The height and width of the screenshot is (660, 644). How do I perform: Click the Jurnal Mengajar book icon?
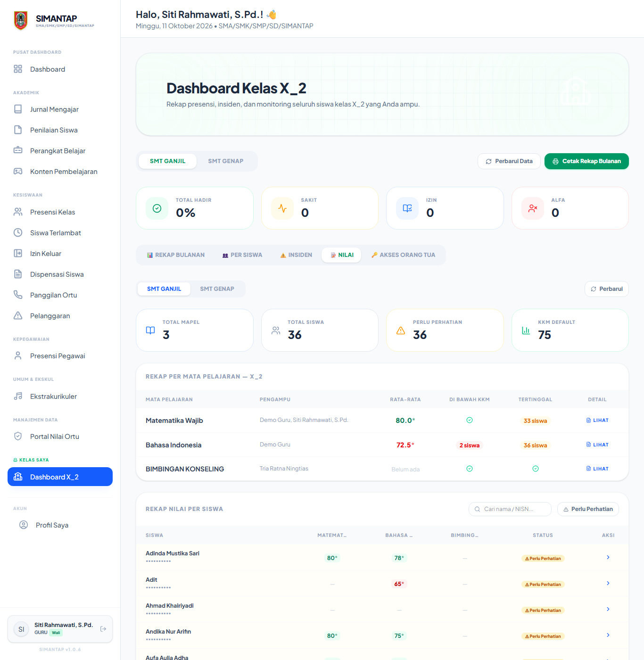[18, 109]
